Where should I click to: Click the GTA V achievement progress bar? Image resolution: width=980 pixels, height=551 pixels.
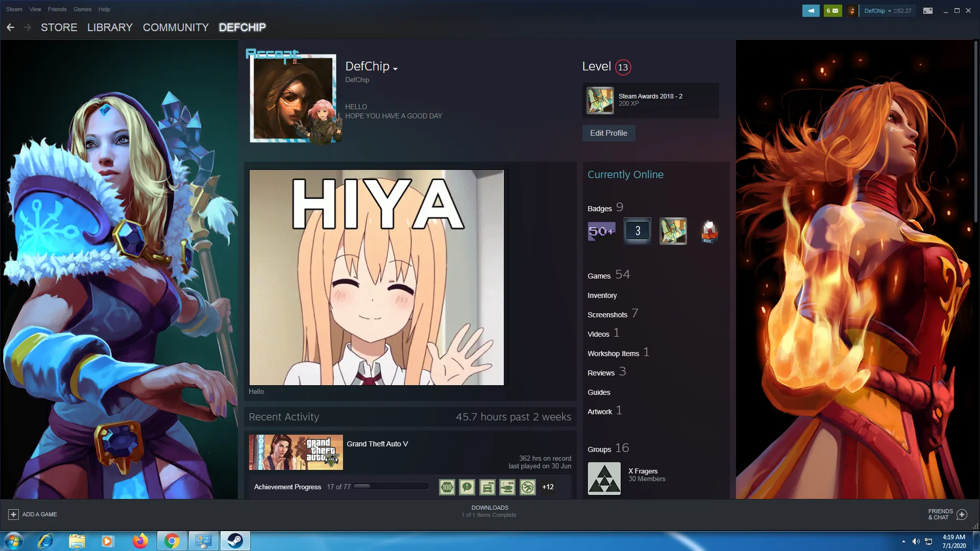click(391, 487)
